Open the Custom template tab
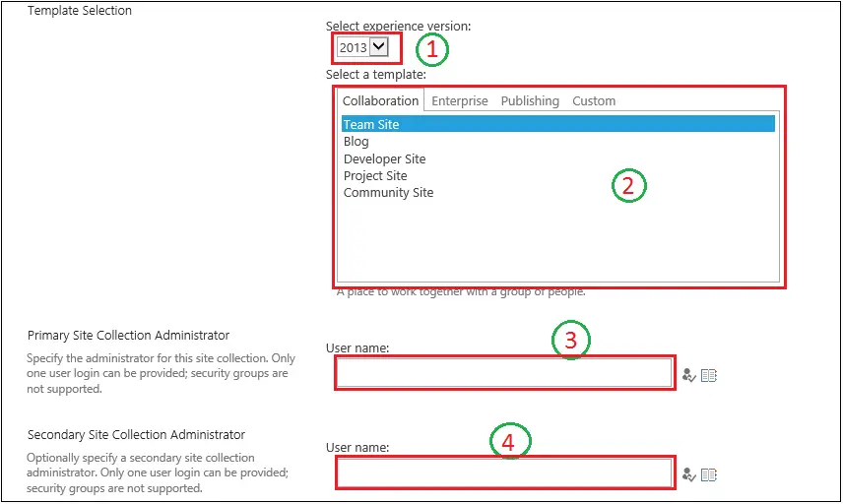This screenshot has height=504, width=843. click(x=594, y=101)
